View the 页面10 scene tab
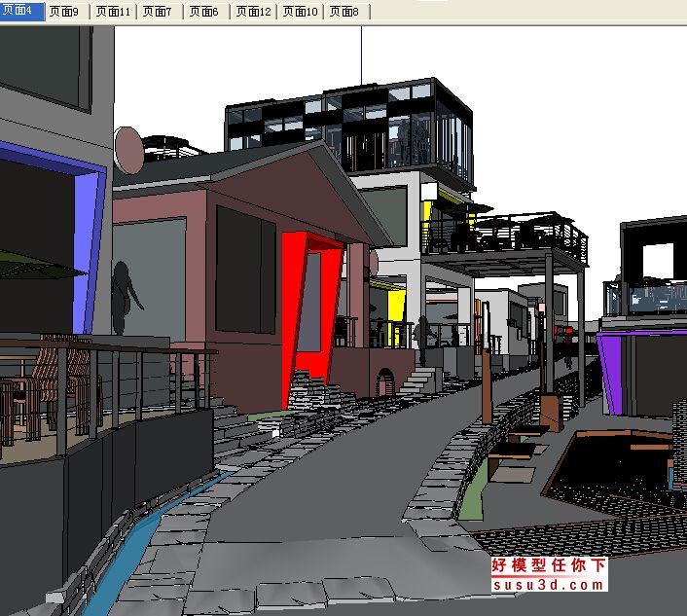Image resolution: width=687 pixels, height=616 pixels. point(301,12)
